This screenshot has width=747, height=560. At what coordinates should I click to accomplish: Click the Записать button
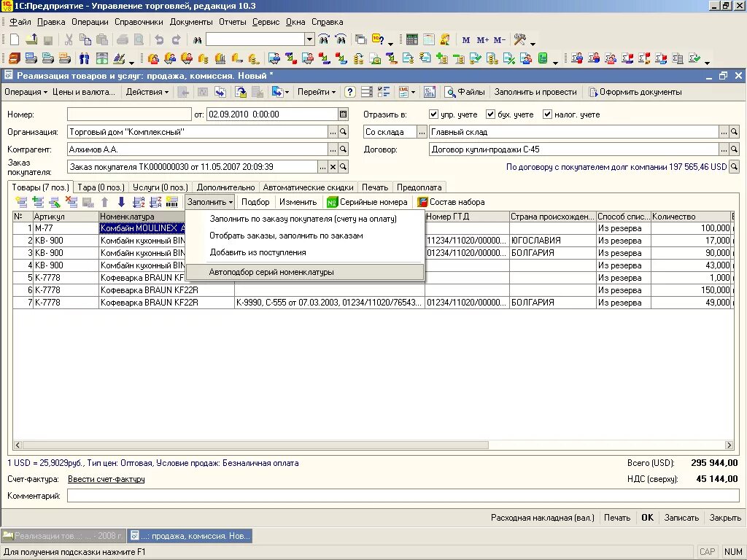click(681, 518)
